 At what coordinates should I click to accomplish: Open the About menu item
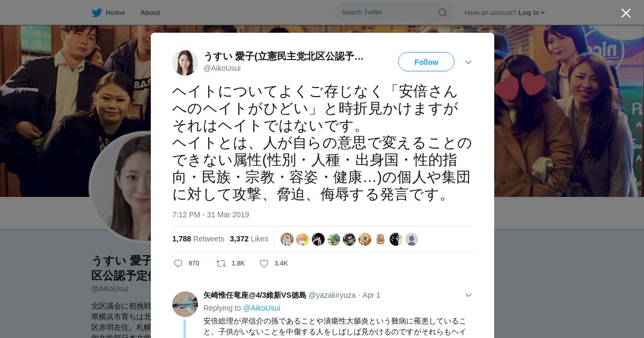[150, 13]
